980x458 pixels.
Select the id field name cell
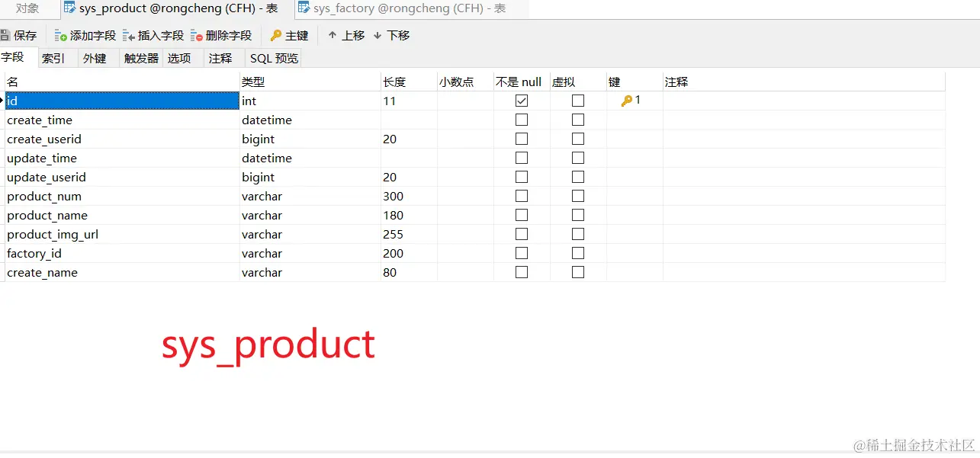122,101
